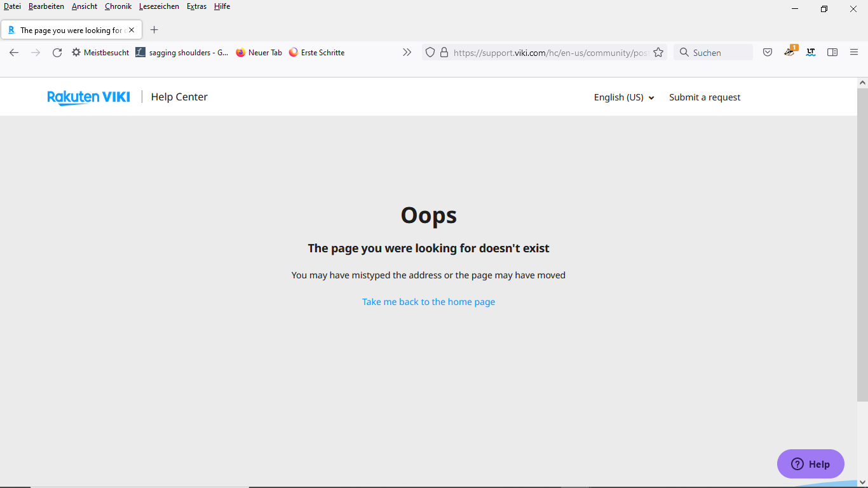Bookmark this page with the star icon
This screenshot has width=868, height=488.
[658, 53]
